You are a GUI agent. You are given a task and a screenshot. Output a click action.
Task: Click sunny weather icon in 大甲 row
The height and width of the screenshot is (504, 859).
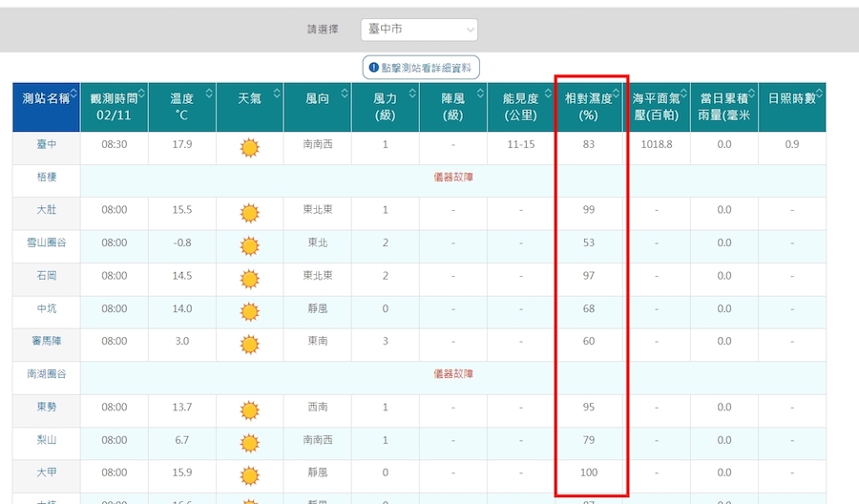[249, 475]
